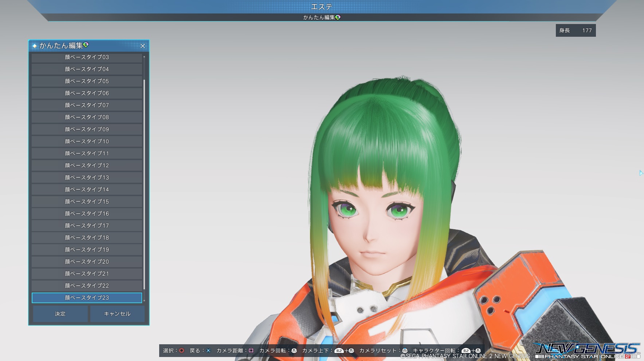Click the blue cross 戻る button icon
Viewport: 644px width, 361px height.
pyautogui.click(x=208, y=350)
